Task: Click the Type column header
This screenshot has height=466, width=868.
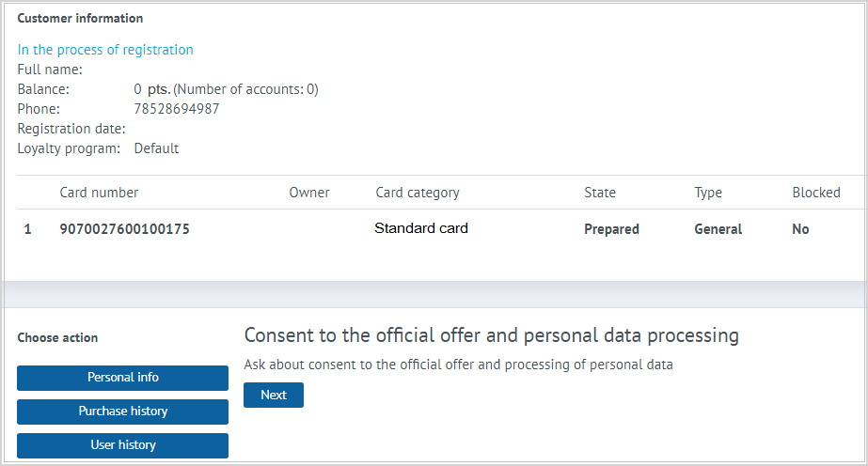Action: tap(708, 193)
